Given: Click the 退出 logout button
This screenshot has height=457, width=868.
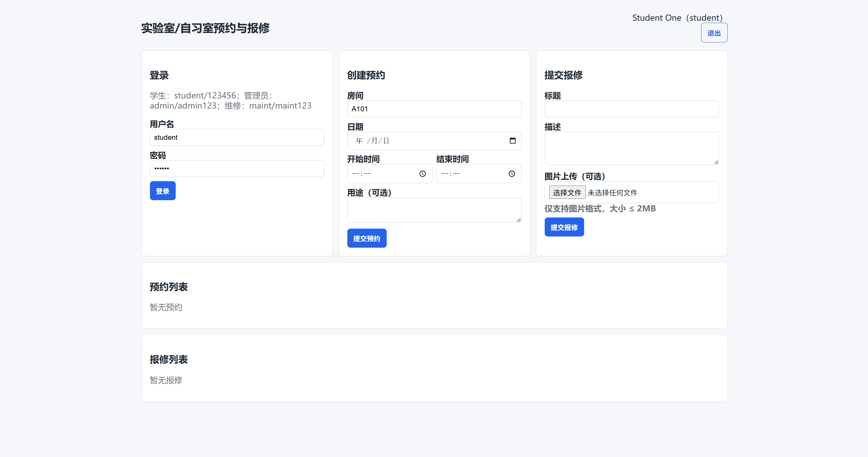Looking at the screenshot, I should coord(714,33).
